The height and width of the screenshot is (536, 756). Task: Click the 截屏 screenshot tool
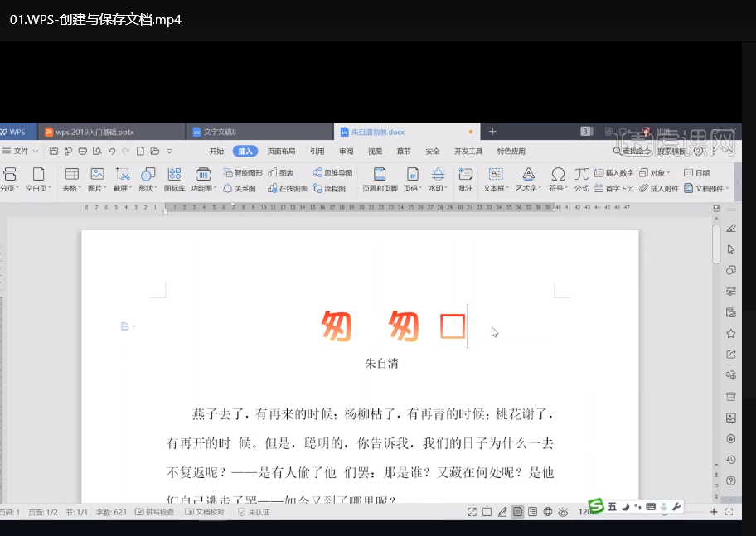[123, 179]
